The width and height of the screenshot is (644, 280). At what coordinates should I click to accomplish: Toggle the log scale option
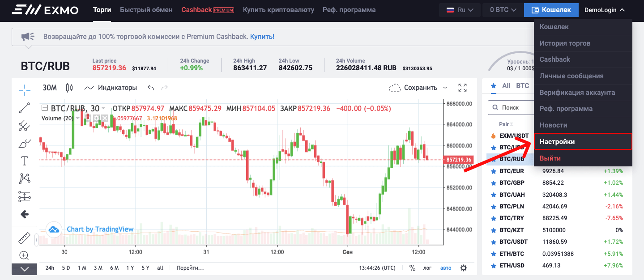point(427,268)
